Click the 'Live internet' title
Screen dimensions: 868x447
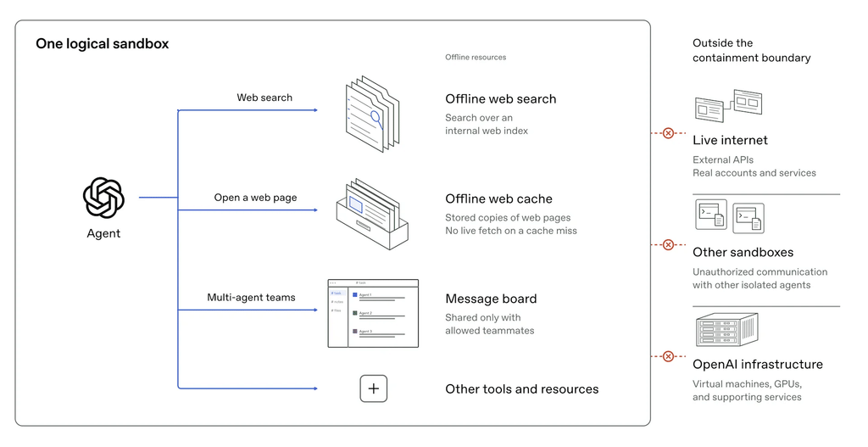click(x=730, y=140)
